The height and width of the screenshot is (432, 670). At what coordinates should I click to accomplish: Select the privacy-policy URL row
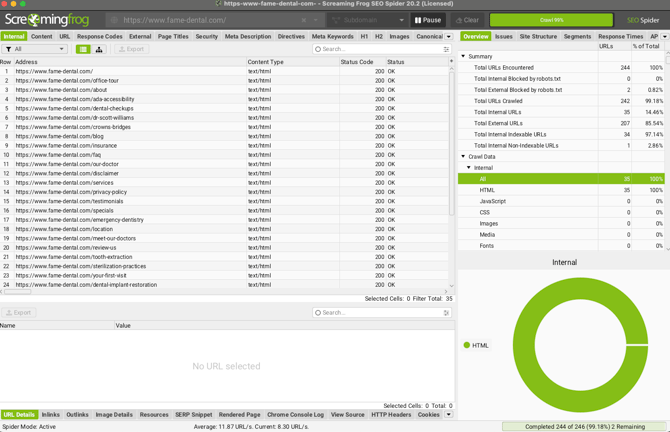coord(224,192)
